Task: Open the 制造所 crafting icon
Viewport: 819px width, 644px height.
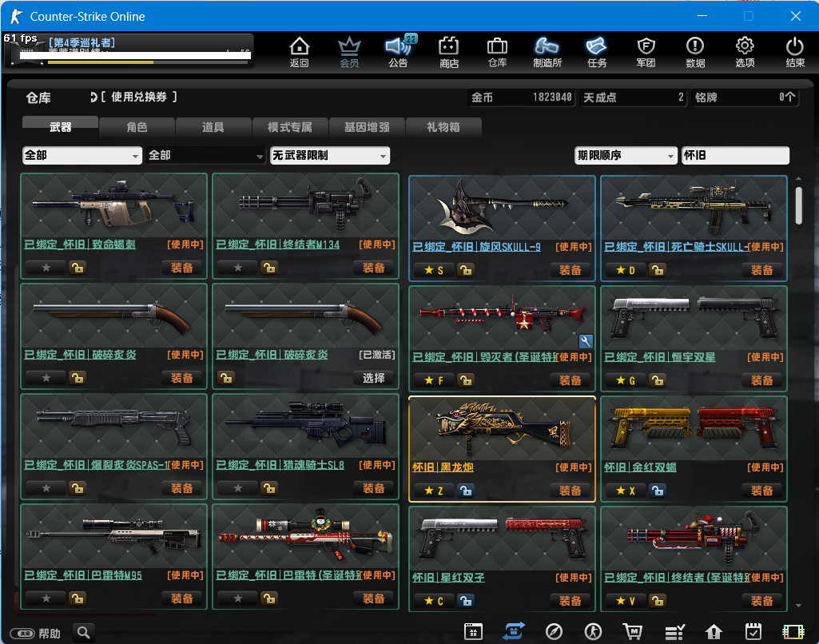Action: (x=547, y=52)
